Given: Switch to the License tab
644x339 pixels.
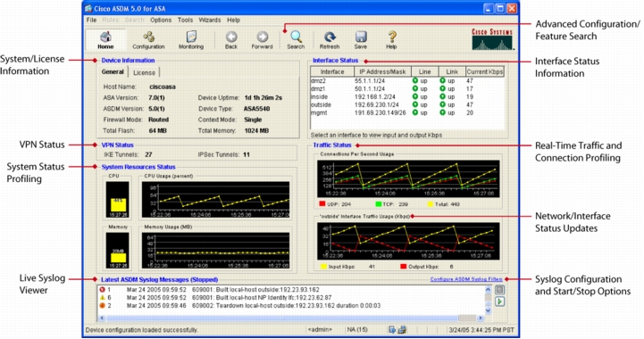Looking at the screenshot, I should [x=144, y=72].
